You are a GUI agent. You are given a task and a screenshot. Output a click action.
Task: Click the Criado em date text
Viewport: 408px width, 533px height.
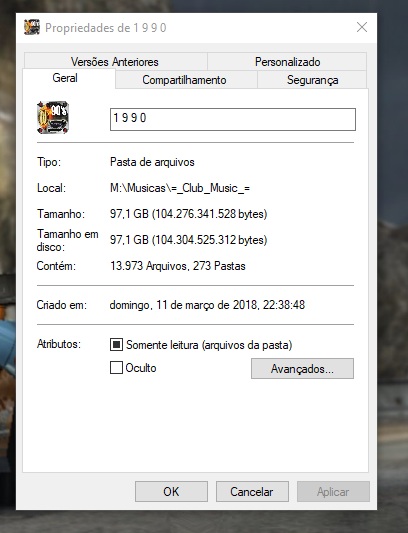(207, 305)
